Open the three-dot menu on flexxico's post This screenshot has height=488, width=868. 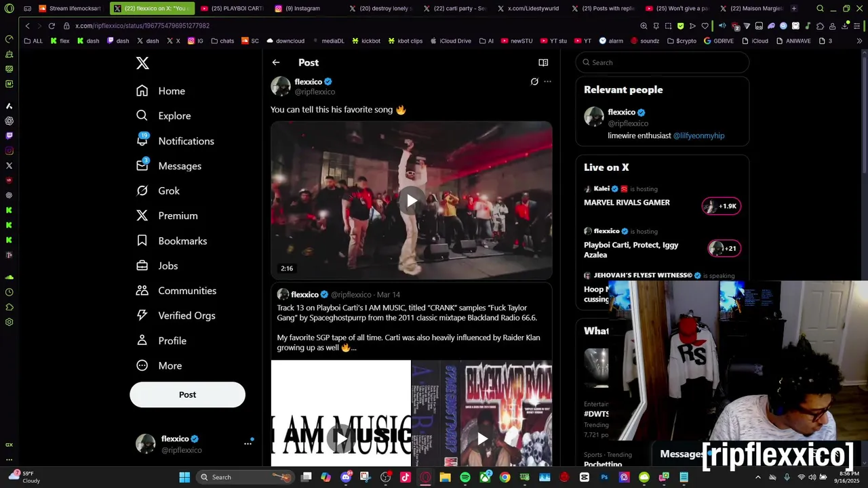(547, 81)
